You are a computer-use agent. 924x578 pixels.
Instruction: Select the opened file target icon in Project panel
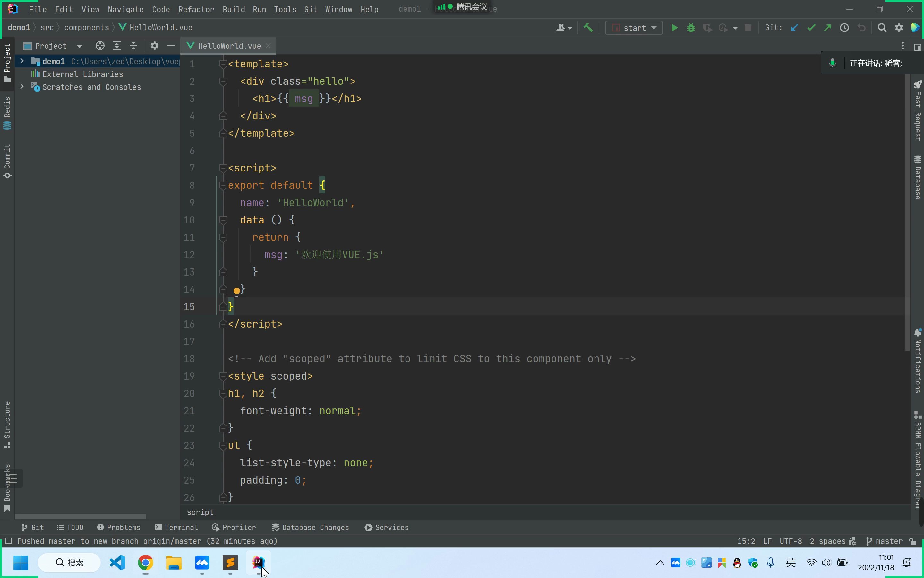[100, 46]
